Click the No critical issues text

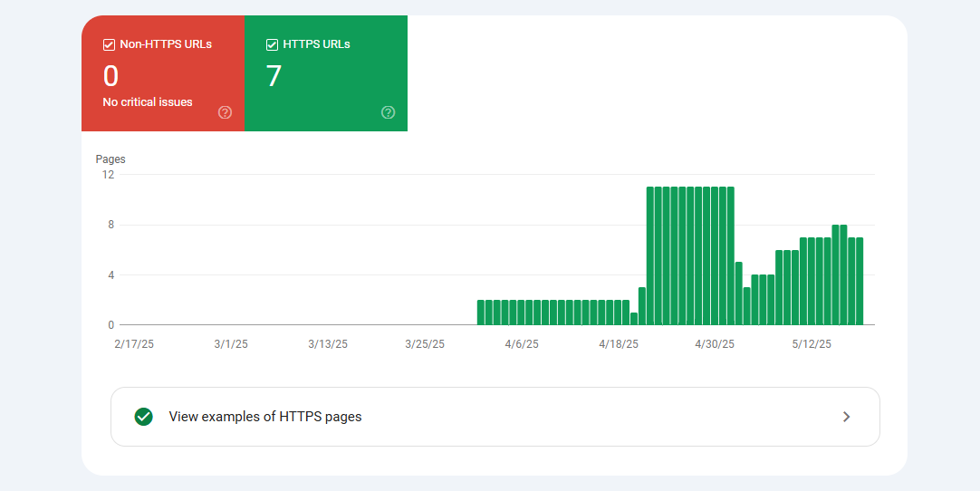click(148, 102)
